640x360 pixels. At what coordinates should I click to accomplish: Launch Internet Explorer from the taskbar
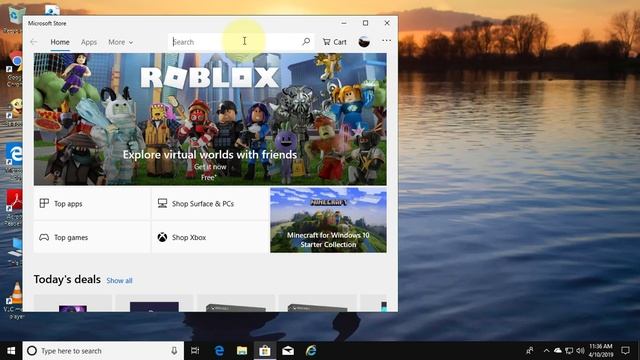(x=311, y=351)
